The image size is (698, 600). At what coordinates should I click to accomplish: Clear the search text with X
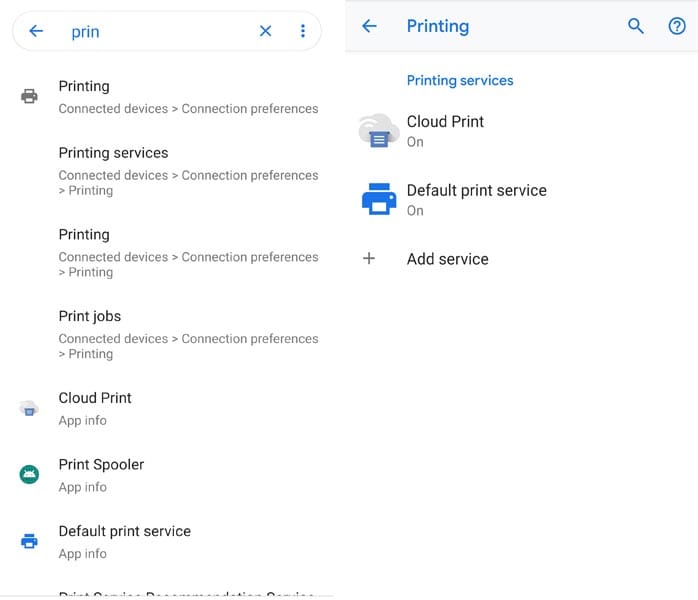click(265, 31)
